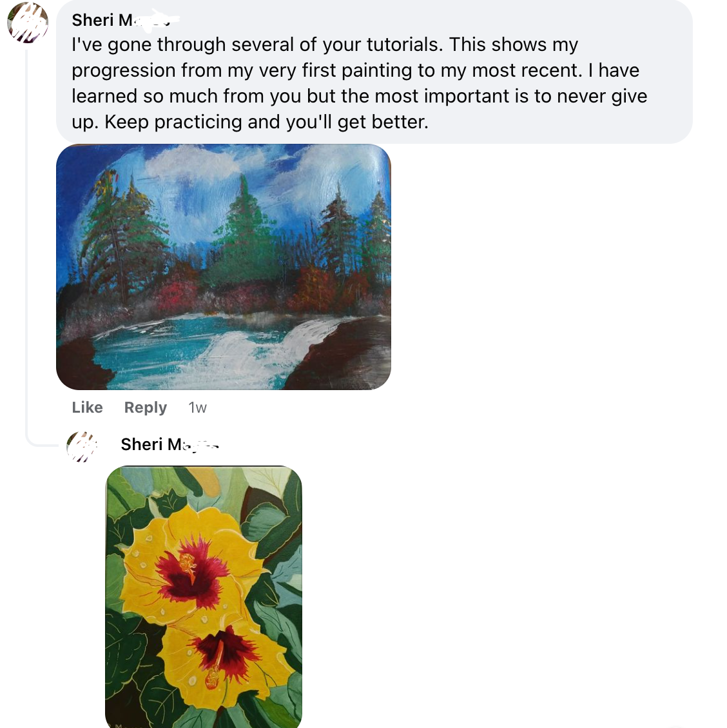Click the 1w comment timestamp

point(197,408)
